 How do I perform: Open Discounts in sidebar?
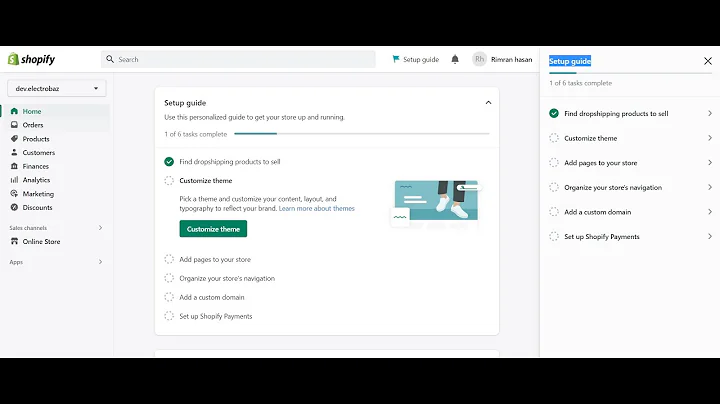pos(37,208)
